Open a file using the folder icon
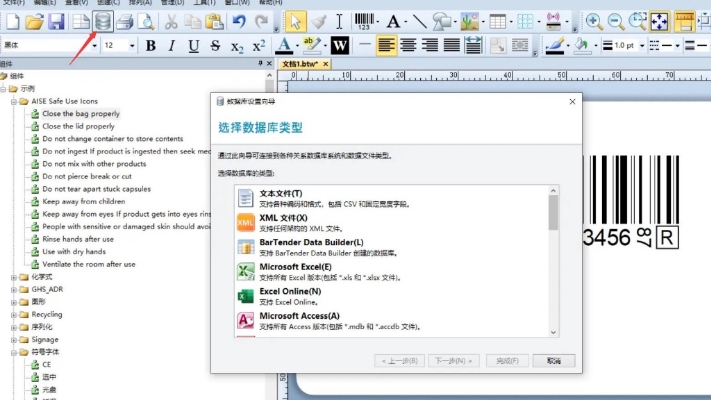 34,21
